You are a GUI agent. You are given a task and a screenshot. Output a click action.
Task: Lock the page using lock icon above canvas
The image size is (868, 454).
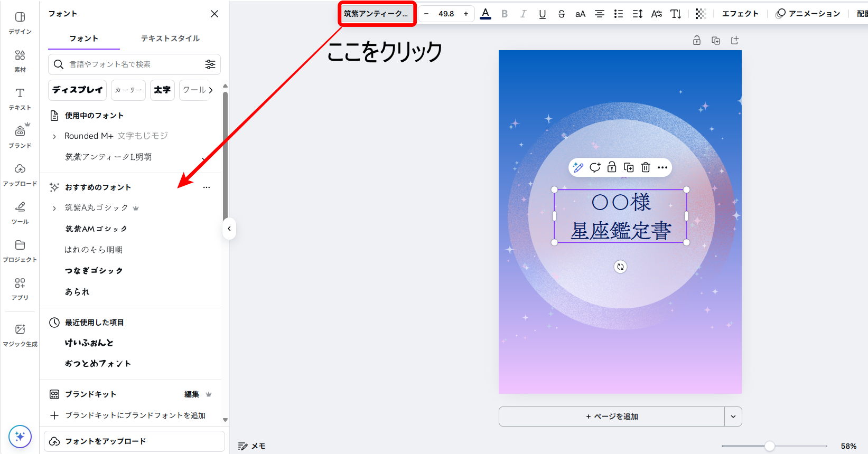pyautogui.click(x=697, y=41)
